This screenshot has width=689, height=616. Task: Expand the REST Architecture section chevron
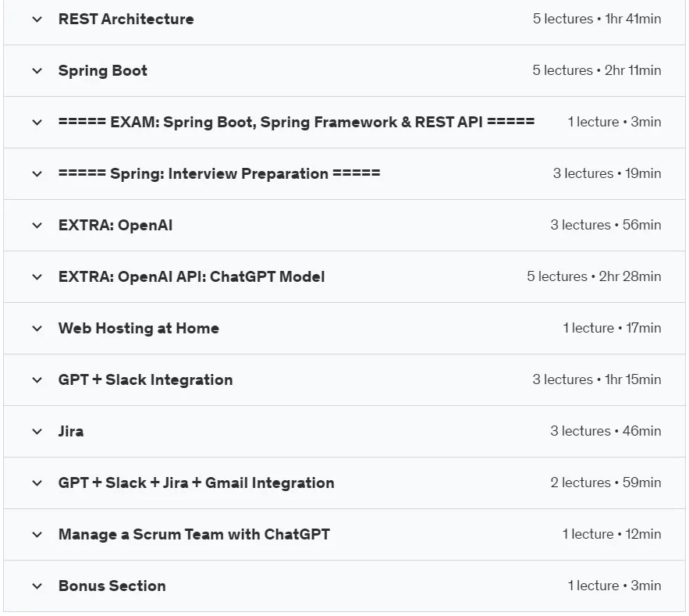click(37, 20)
